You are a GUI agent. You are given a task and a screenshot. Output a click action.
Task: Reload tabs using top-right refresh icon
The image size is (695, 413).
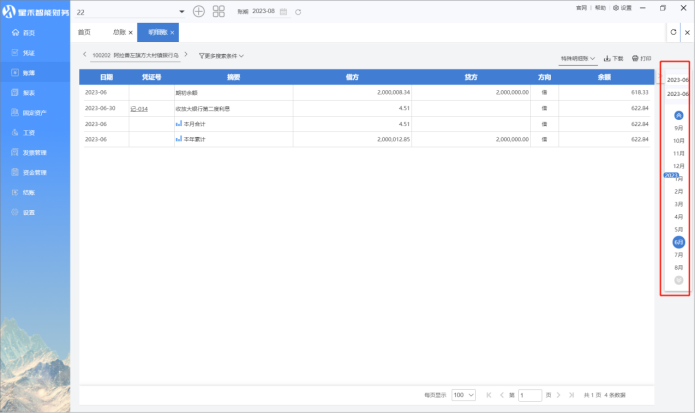[673, 32]
